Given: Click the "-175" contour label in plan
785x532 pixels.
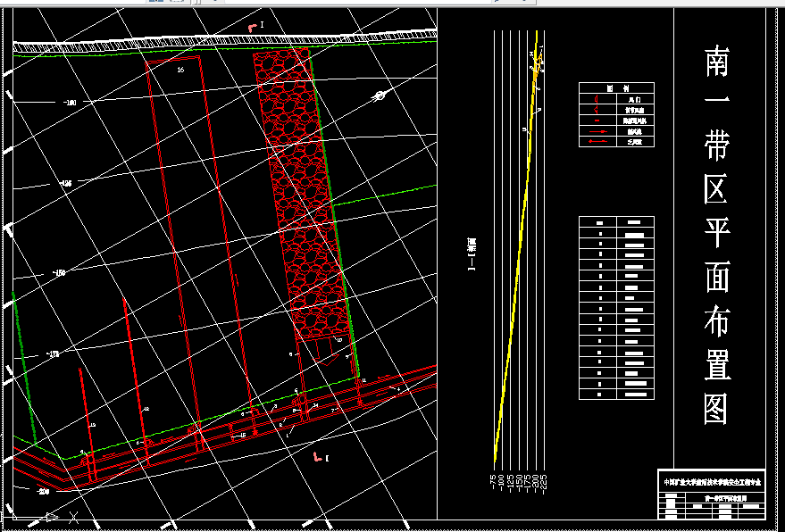Looking at the screenshot, I should 53,354.
